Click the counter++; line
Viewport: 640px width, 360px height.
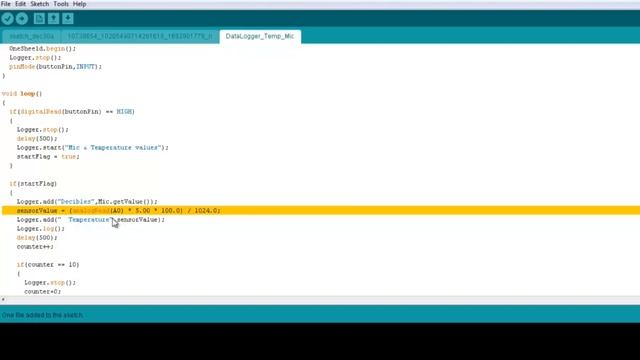pos(35,247)
